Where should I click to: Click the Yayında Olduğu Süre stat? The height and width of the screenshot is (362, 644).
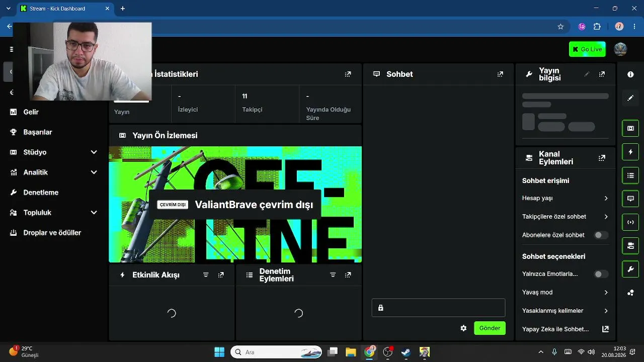(331, 104)
